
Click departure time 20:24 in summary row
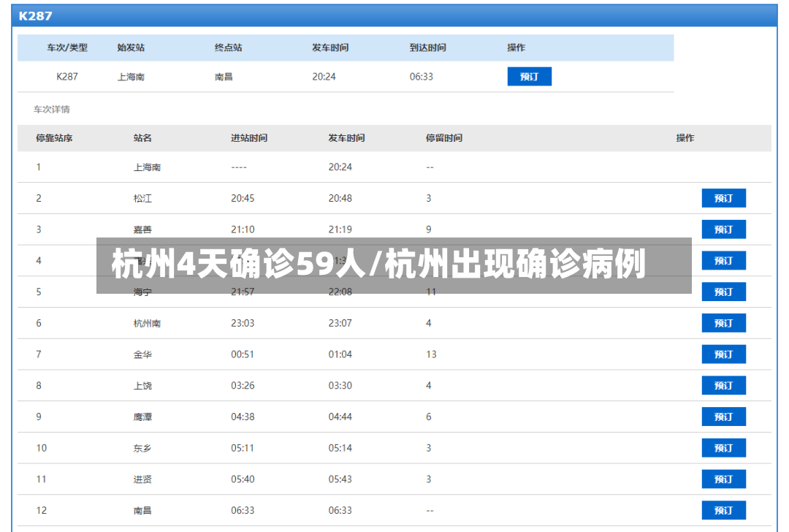point(324,77)
